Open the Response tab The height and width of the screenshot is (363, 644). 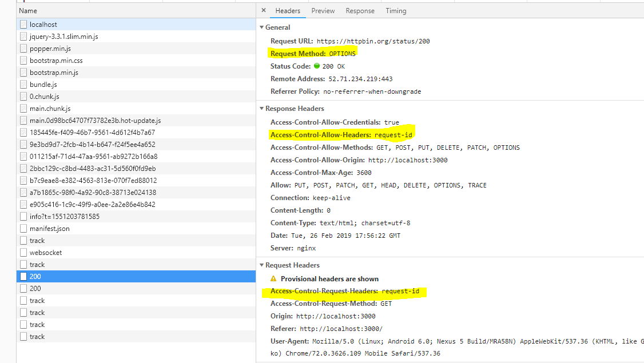pyautogui.click(x=360, y=10)
